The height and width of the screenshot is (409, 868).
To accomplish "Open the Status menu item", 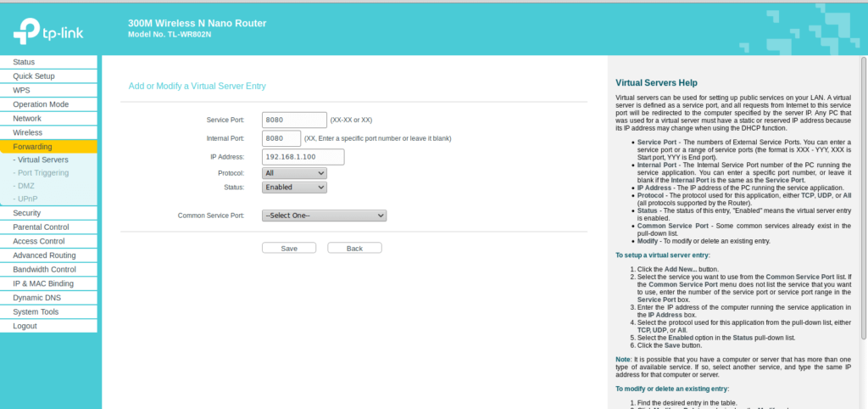I will 24,62.
